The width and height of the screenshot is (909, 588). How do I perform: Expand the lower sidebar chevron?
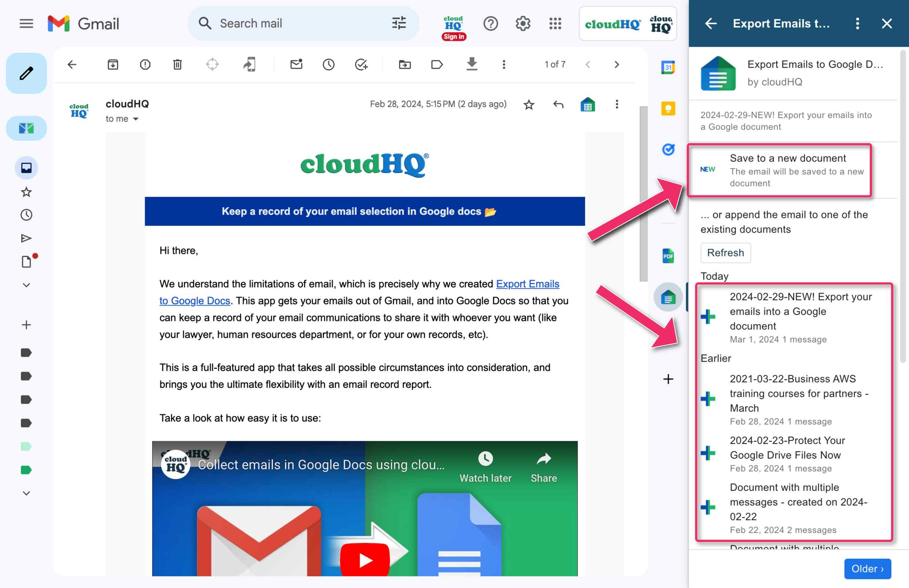pos(26,493)
